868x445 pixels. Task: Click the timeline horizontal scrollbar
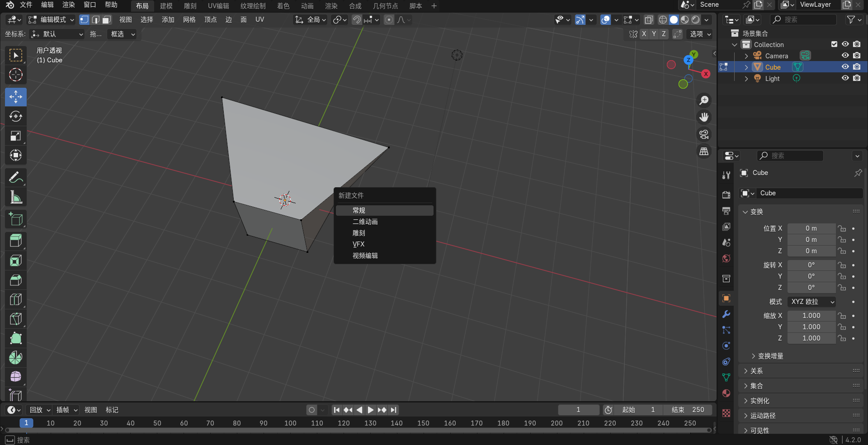pos(358,430)
